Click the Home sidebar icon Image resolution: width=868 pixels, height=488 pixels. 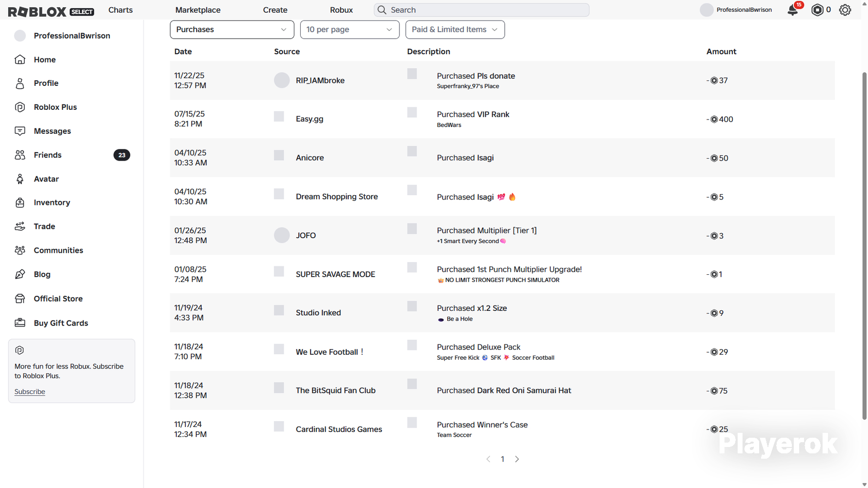point(20,60)
